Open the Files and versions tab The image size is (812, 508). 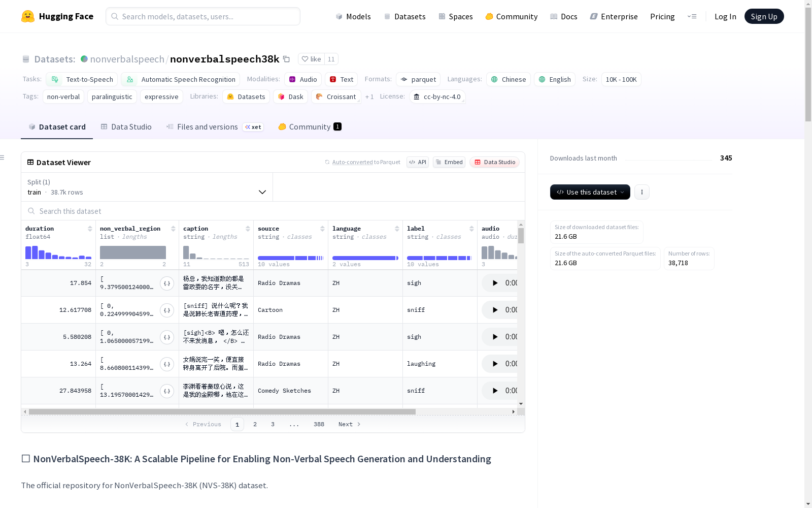[x=215, y=127]
